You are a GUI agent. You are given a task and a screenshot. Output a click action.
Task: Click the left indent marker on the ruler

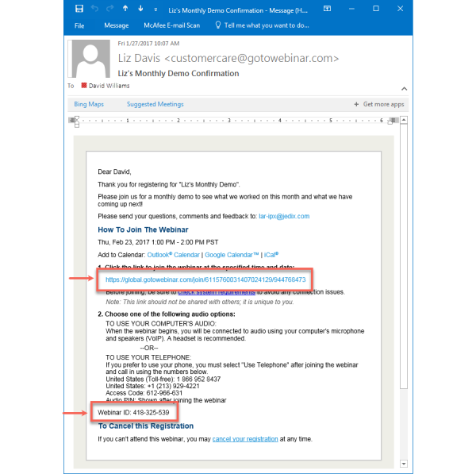[x=77, y=121]
